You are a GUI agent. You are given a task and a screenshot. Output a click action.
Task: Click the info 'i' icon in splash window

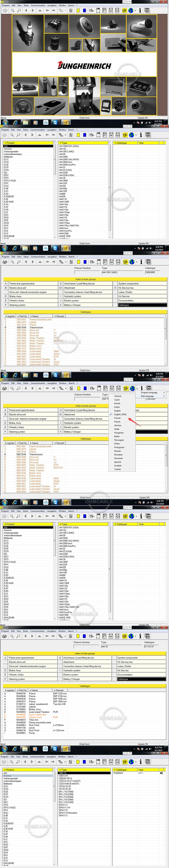pos(140,11)
